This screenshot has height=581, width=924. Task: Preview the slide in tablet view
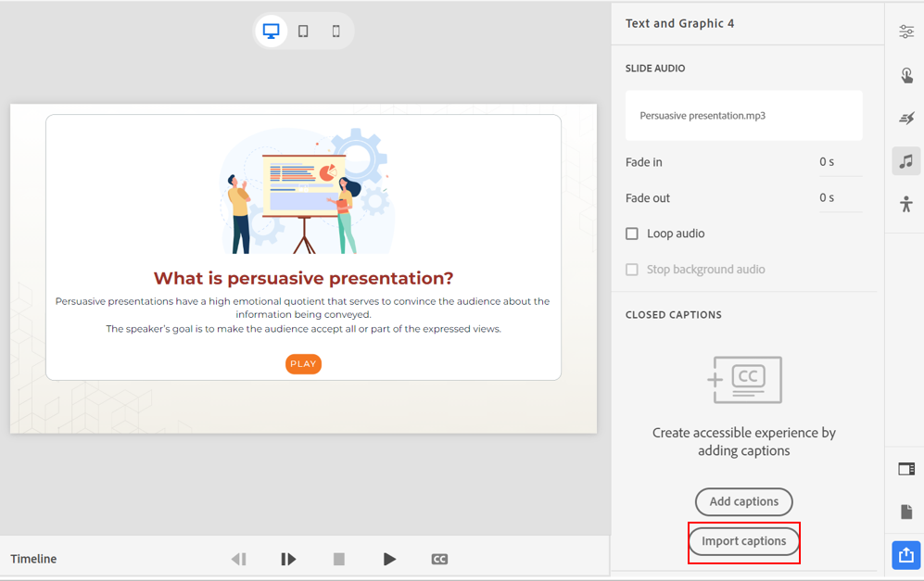click(x=304, y=30)
